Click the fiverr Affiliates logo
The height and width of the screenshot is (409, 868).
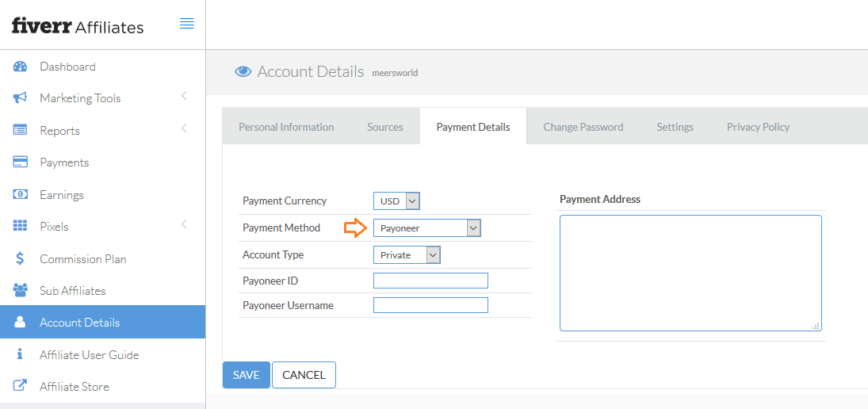78,26
